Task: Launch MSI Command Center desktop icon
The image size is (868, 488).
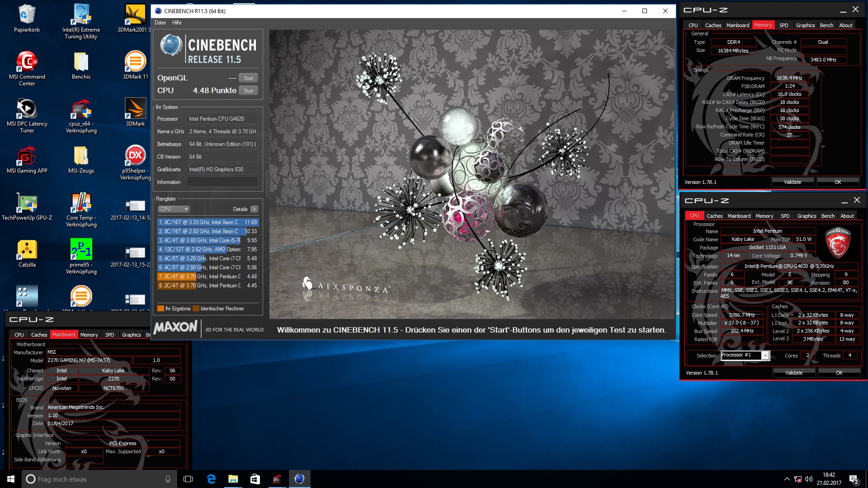Action: (27, 68)
